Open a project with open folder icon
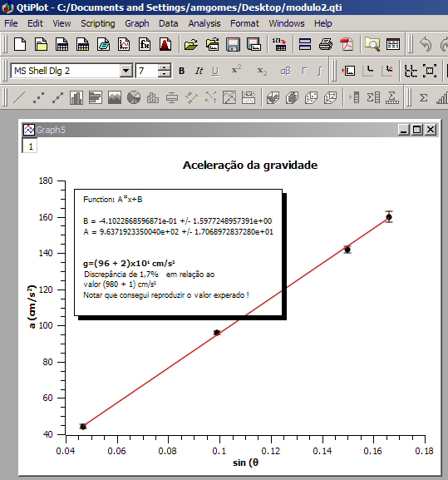This screenshot has width=448, height=480. (x=191, y=44)
